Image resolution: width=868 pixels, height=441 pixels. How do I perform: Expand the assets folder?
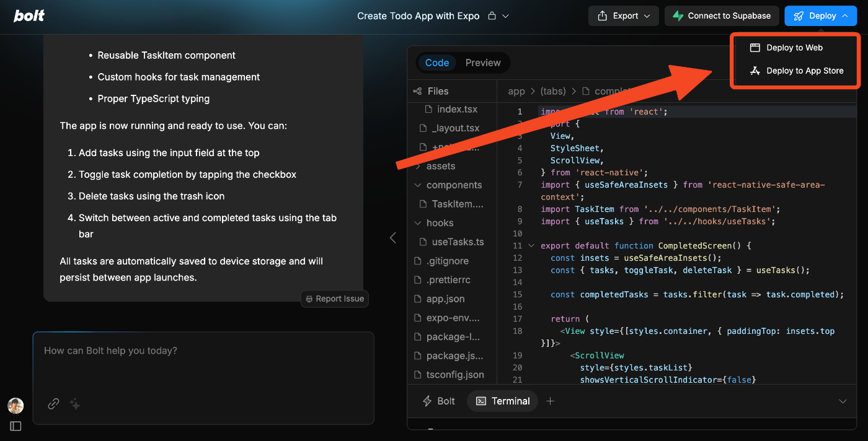point(434,166)
